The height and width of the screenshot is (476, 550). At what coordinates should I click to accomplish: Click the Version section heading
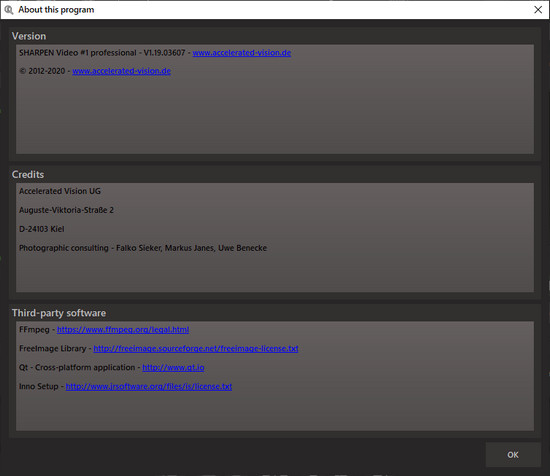(x=29, y=36)
